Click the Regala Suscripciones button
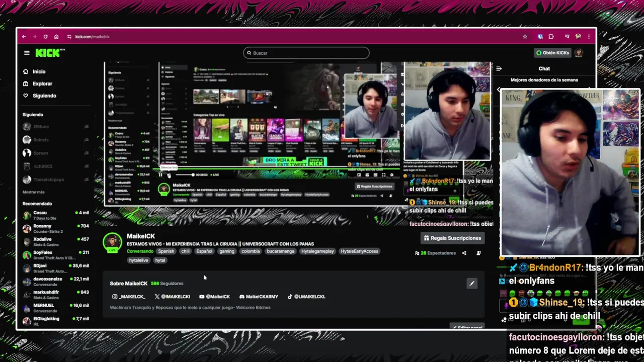Screen dimensions: 644x362 click(452, 238)
